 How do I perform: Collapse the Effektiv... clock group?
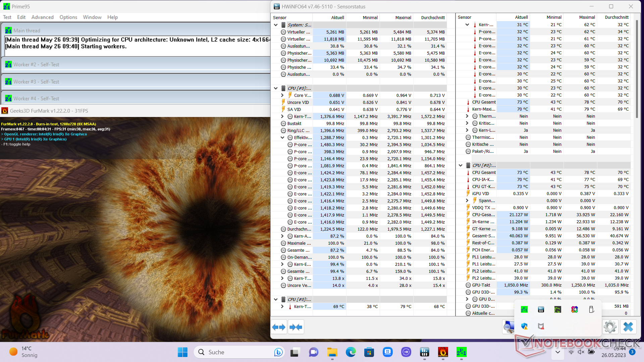click(x=282, y=137)
